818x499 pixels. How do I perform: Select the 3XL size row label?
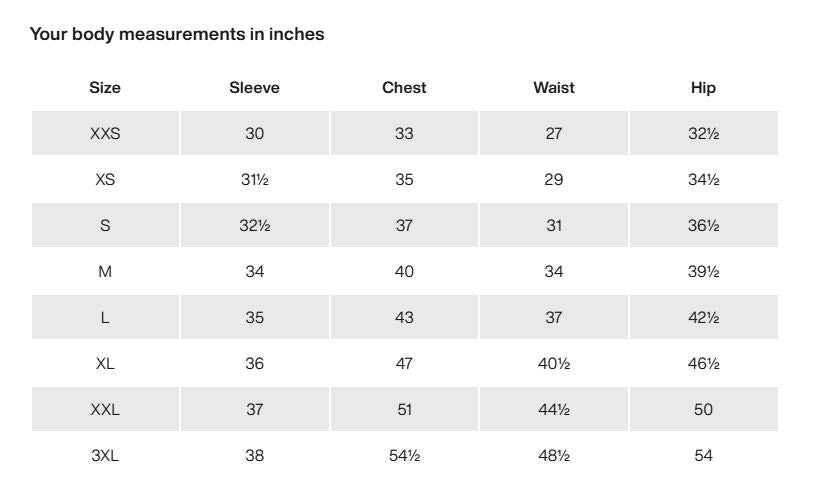coord(105,456)
